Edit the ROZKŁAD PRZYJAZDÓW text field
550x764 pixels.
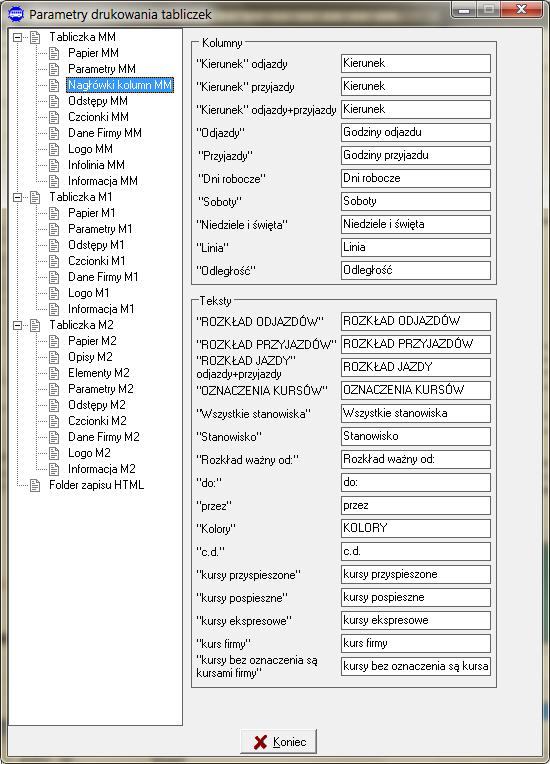point(416,344)
